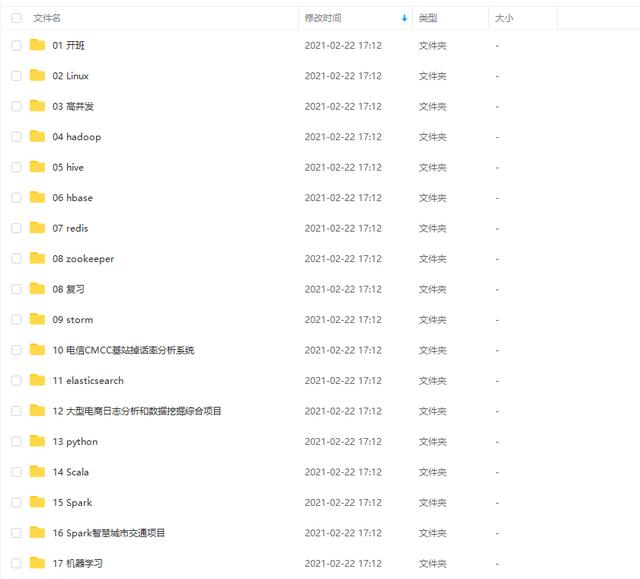
Task: Open the 10 电信CMCC folder icon
Action: 37,350
